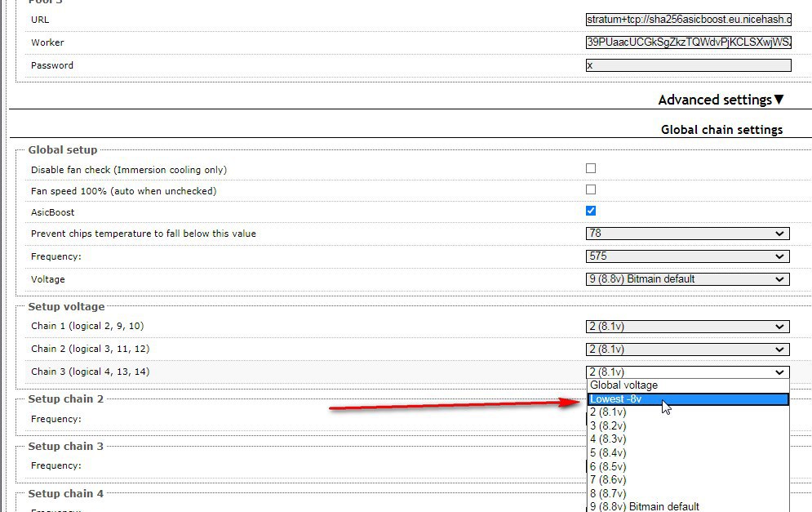Image resolution: width=812 pixels, height=512 pixels.
Task: Open chip temperature dropdown showing 78
Action: tap(688, 234)
